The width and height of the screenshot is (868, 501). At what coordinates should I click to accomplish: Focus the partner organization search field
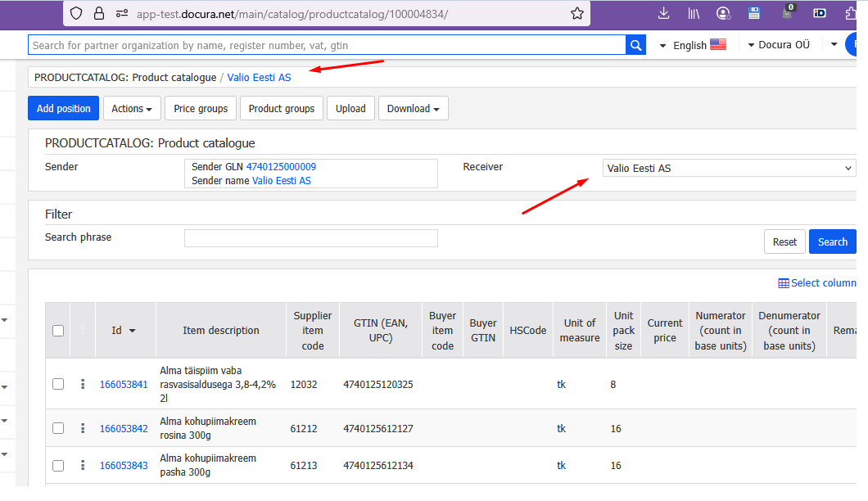[x=327, y=45]
